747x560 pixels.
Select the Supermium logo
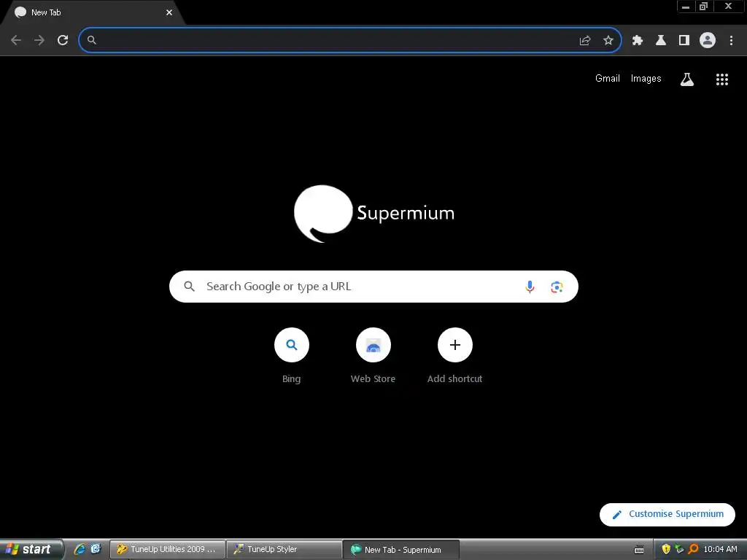(374, 214)
